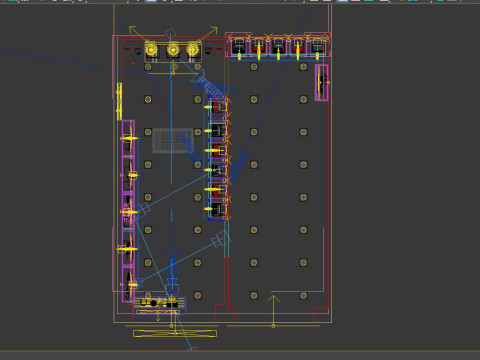This screenshot has width=480, height=360.
Task: Select the top red chair in the center column
Action: tap(216, 107)
